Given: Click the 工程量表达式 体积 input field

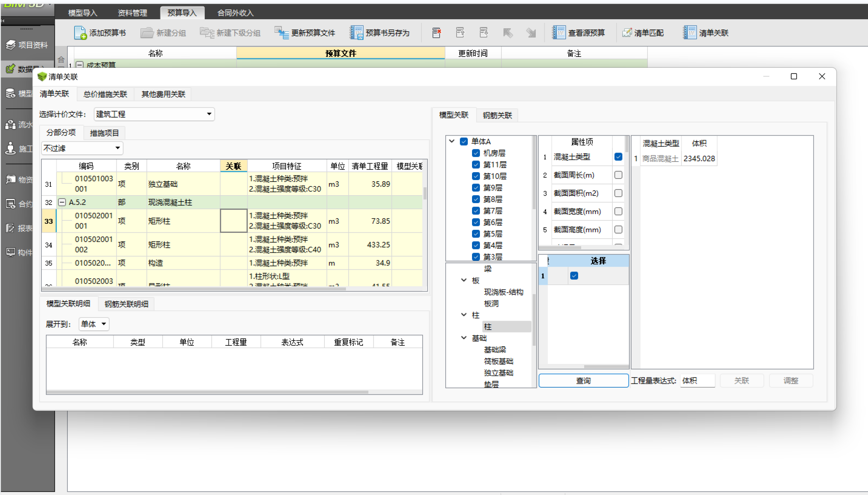Looking at the screenshot, I should [x=697, y=380].
